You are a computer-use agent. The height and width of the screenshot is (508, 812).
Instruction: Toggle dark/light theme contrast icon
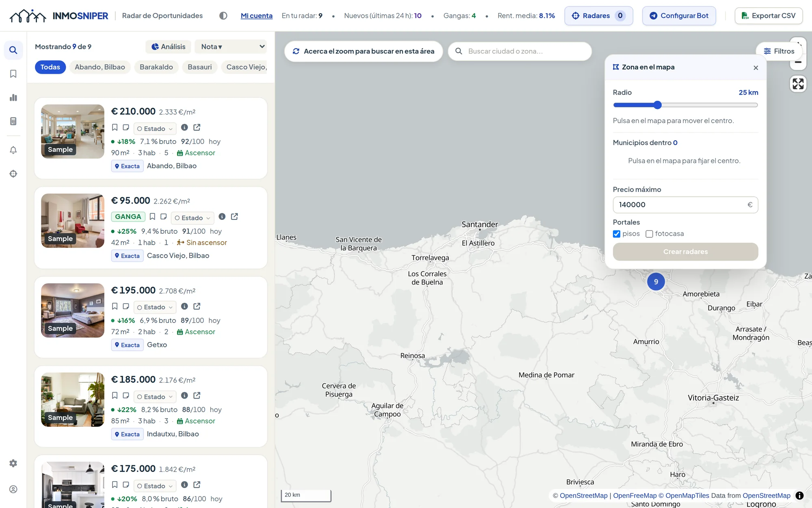point(223,15)
